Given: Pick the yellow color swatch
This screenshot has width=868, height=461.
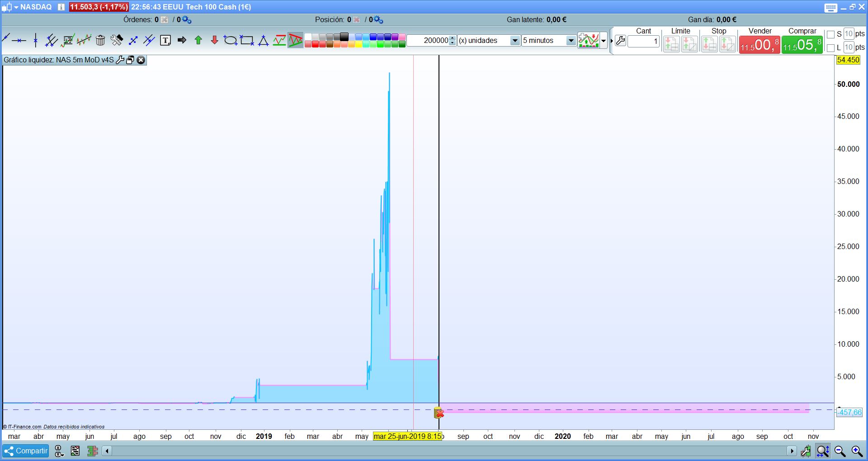Looking at the screenshot, I should [x=359, y=44].
